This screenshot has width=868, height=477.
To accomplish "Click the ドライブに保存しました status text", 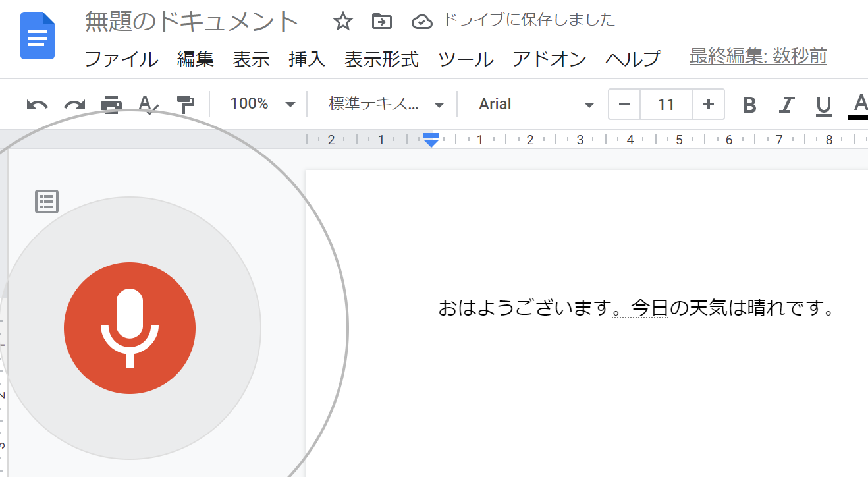I will point(529,20).
